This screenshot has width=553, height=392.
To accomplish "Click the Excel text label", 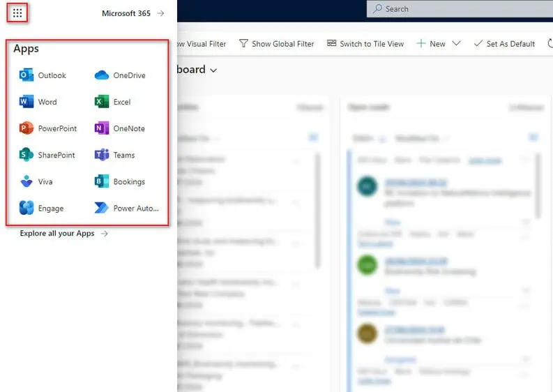I will click(x=122, y=102).
